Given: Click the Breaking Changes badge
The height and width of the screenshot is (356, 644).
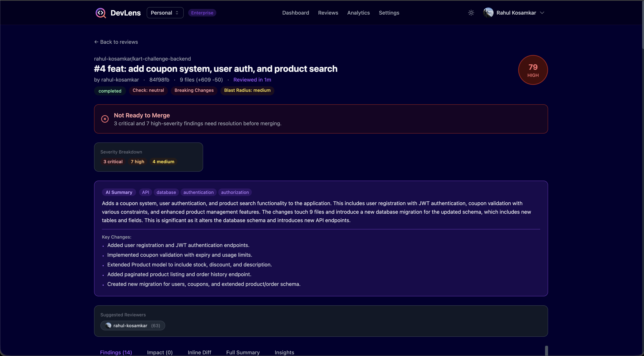Looking at the screenshot, I should click(194, 90).
